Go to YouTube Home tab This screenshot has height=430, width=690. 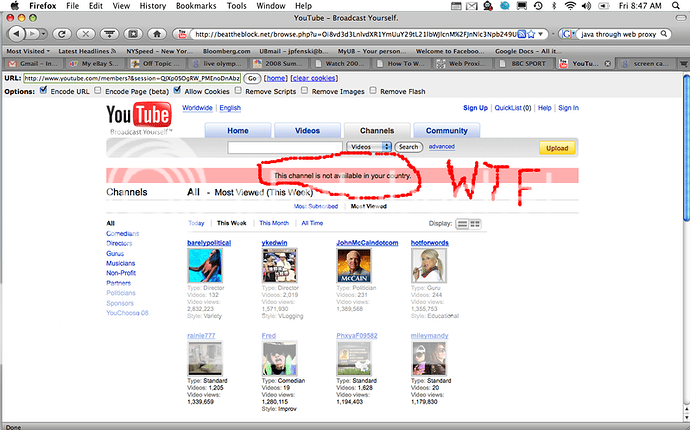238,131
